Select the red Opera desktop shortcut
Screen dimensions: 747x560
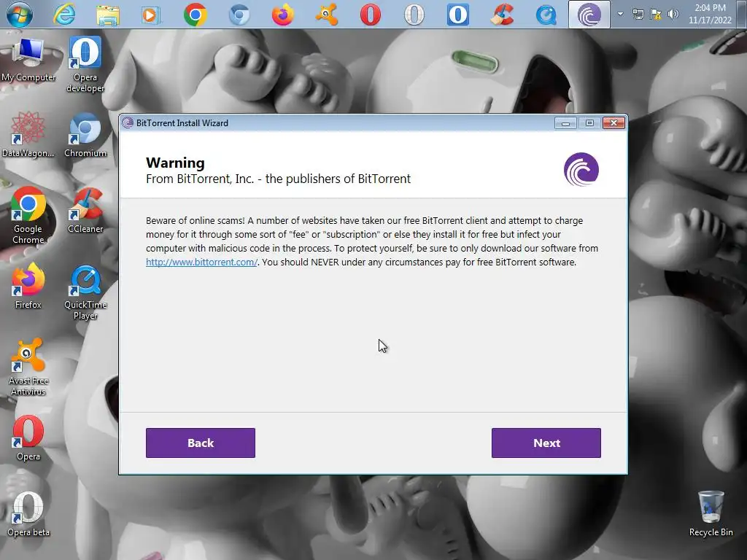(28, 438)
